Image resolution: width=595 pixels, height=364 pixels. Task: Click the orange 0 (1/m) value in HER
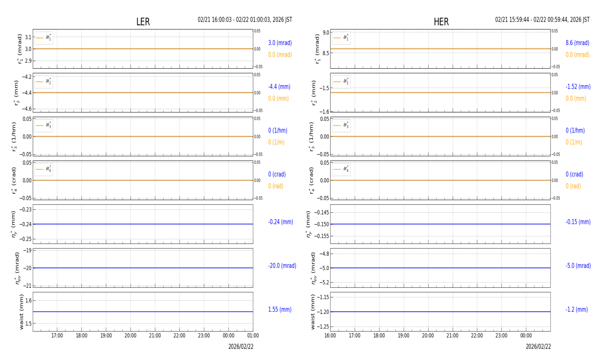point(574,142)
